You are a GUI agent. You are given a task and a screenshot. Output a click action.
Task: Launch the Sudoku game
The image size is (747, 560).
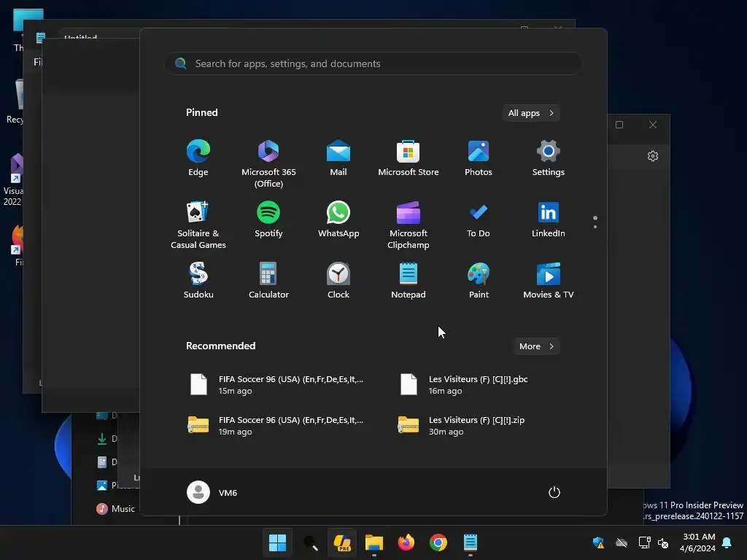click(x=198, y=281)
